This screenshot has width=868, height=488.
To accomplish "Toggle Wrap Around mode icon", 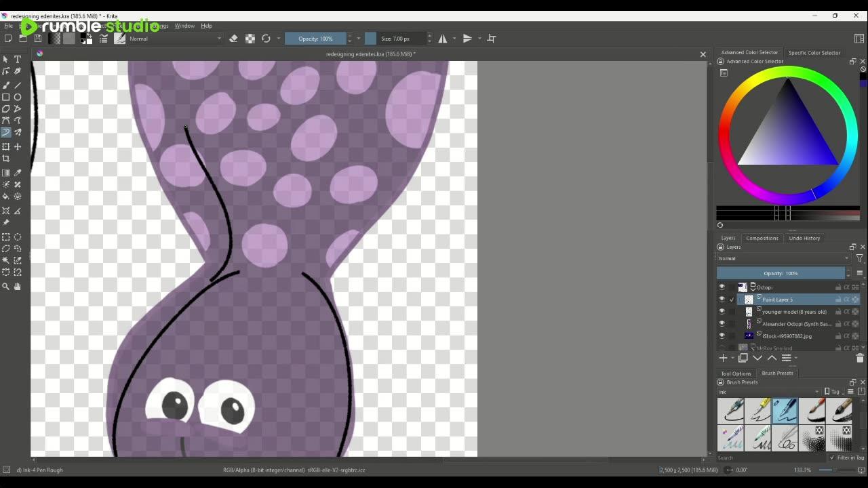I will point(492,39).
